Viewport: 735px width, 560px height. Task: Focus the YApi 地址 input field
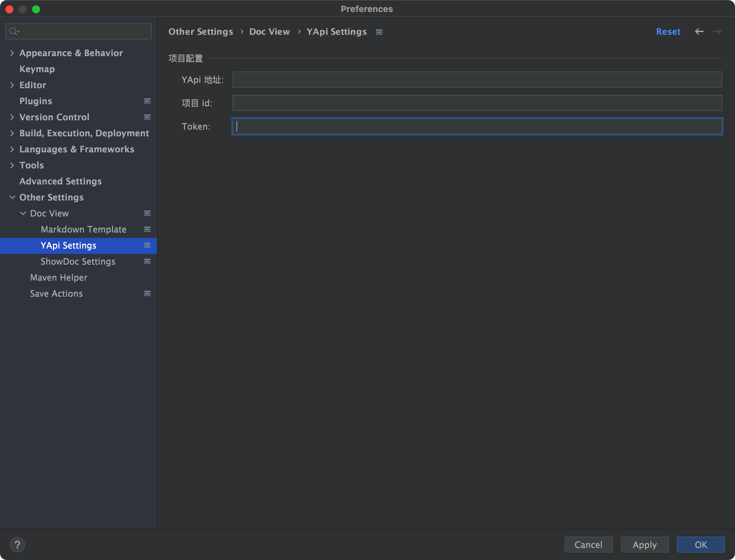coord(477,80)
